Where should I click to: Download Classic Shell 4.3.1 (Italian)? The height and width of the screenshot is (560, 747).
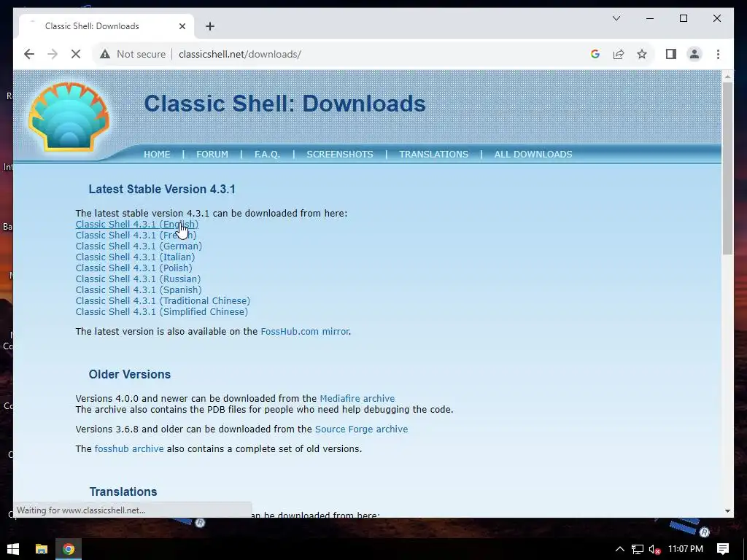(135, 257)
